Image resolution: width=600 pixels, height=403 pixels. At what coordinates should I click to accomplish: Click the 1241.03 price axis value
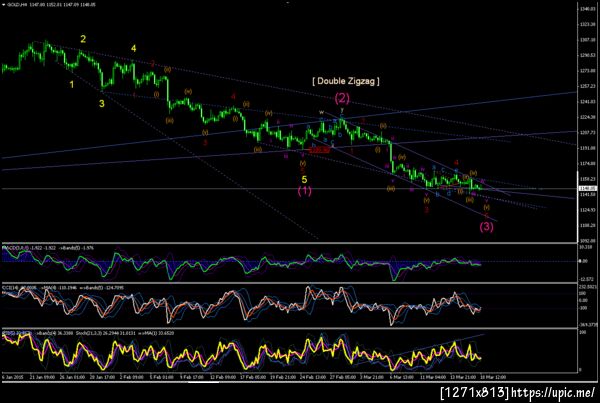(x=587, y=102)
